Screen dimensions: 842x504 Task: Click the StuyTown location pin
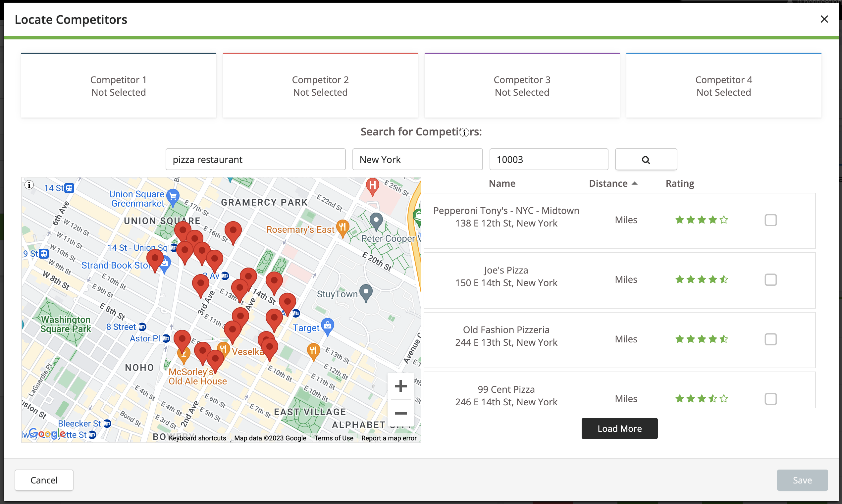pyautogui.click(x=366, y=292)
